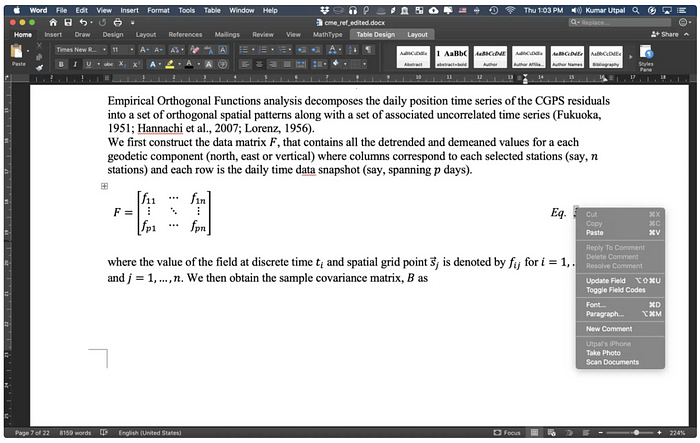The image size is (700, 443).
Task: Apply the Abstract style
Action: click(413, 57)
